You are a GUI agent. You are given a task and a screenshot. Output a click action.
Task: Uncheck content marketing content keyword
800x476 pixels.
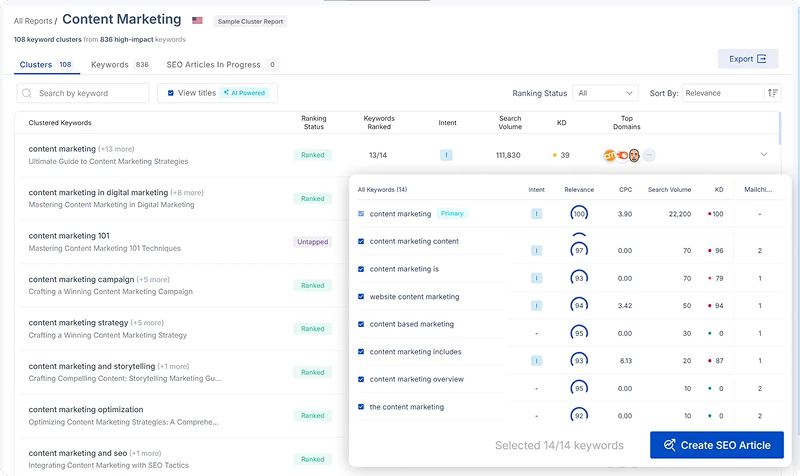[x=361, y=241]
